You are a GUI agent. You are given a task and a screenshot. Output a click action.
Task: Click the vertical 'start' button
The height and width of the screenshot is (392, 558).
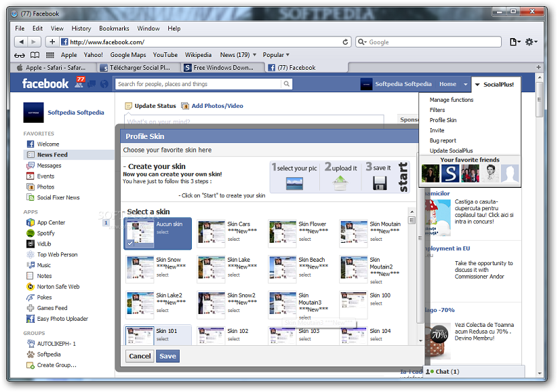403,177
